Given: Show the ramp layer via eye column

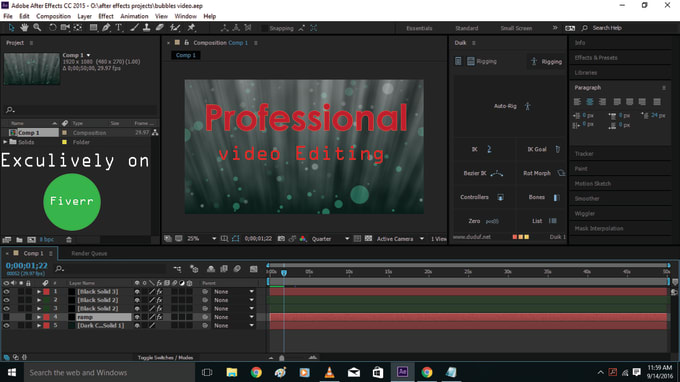Looking at the screenshot, I should click(6, 317).
